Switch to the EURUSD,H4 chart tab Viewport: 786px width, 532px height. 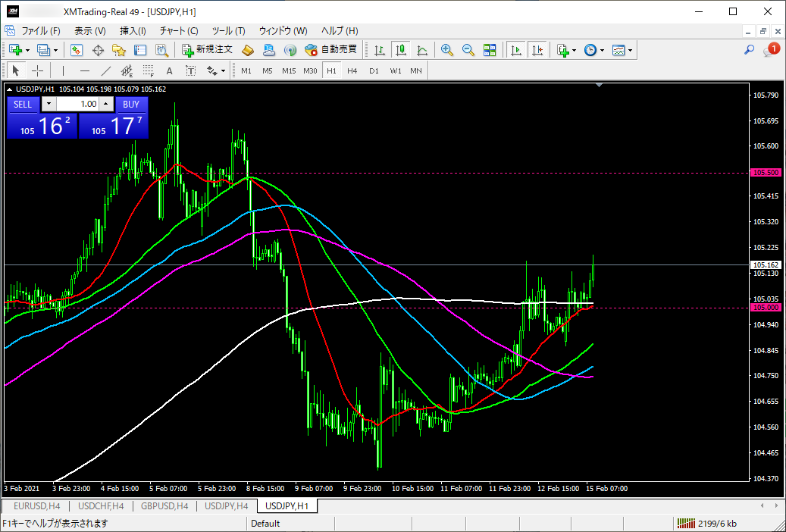(36, 506)
